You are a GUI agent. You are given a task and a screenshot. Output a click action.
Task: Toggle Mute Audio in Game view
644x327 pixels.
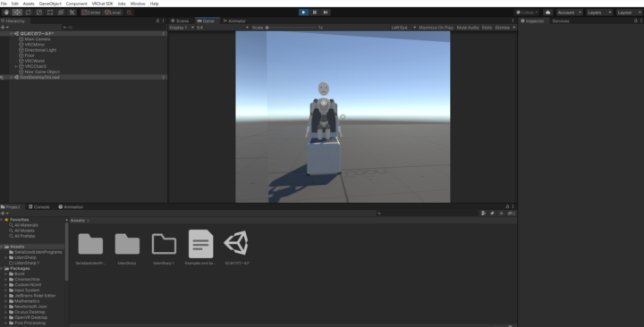468,28
